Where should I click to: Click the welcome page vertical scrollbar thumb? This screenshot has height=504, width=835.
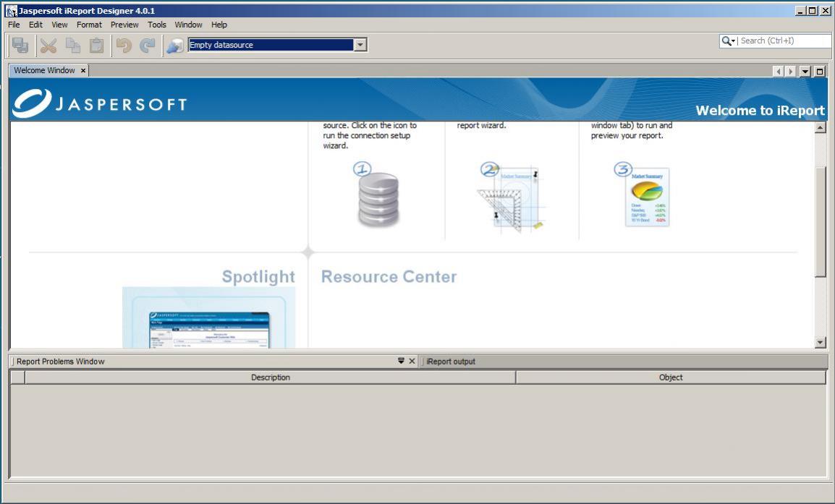[x=820, y=221]
